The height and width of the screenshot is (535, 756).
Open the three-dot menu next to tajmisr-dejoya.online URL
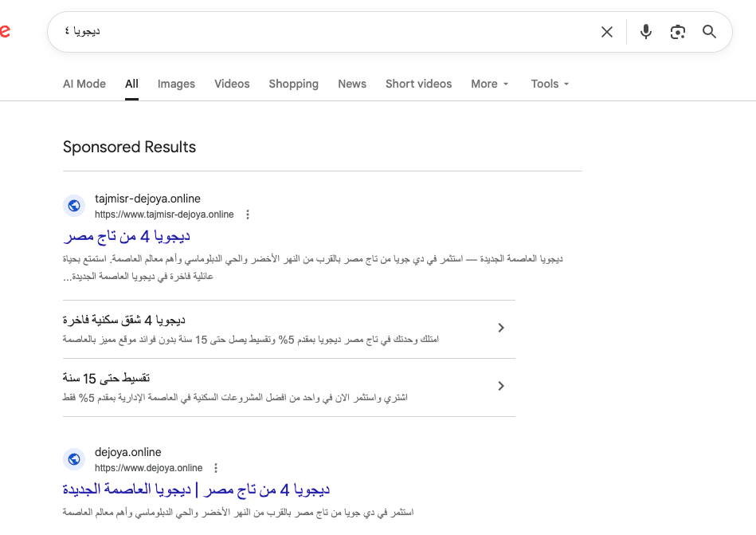pyautogui.click(x=247, y=214)
